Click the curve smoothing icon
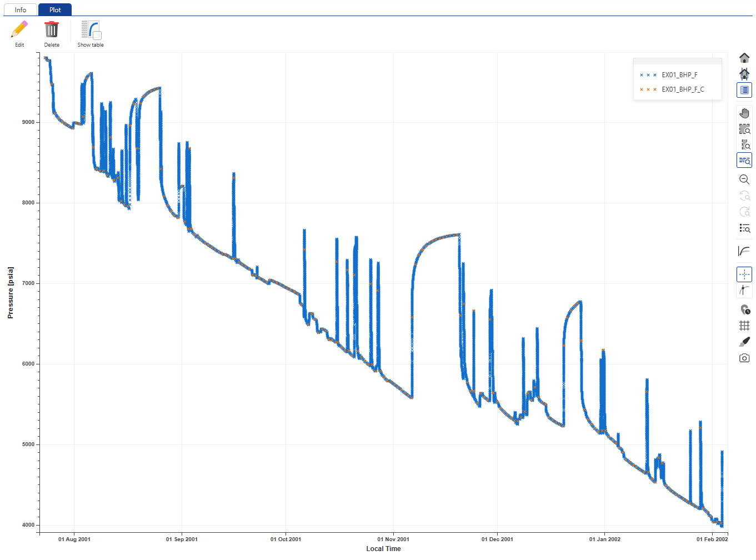 tap(744, 251)
